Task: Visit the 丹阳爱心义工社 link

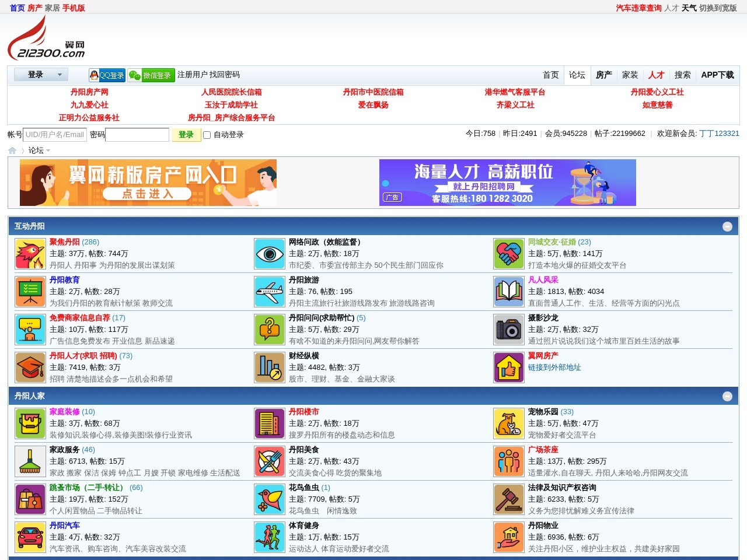Action: click(x=657, y=92)
